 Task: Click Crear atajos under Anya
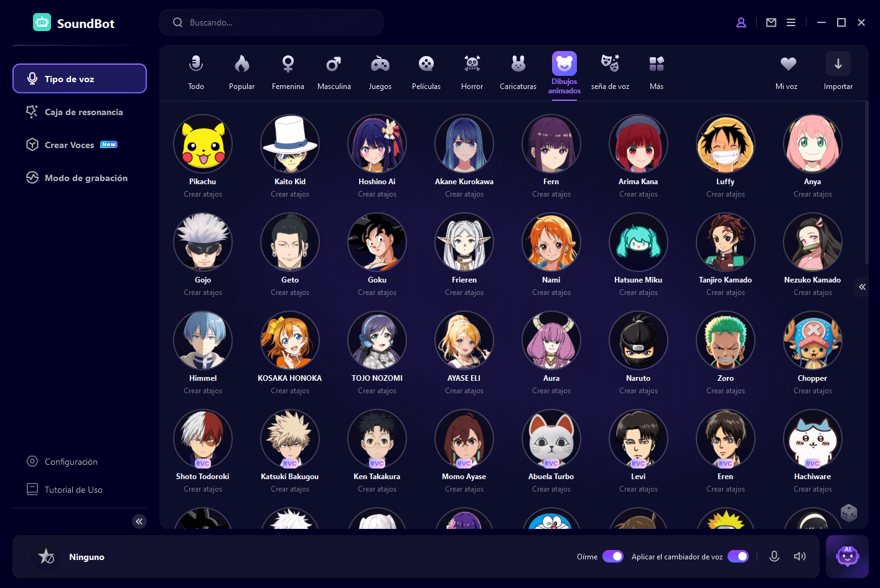coord(813,194)
